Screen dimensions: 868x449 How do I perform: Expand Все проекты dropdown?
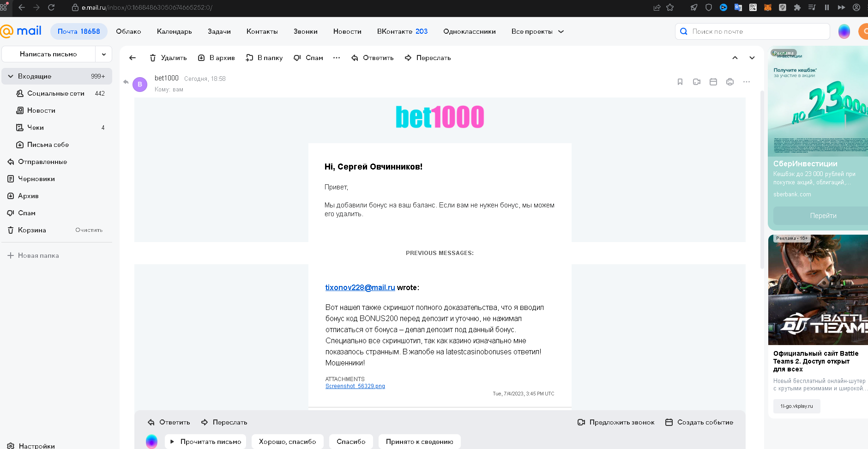(x=537, y=31)
